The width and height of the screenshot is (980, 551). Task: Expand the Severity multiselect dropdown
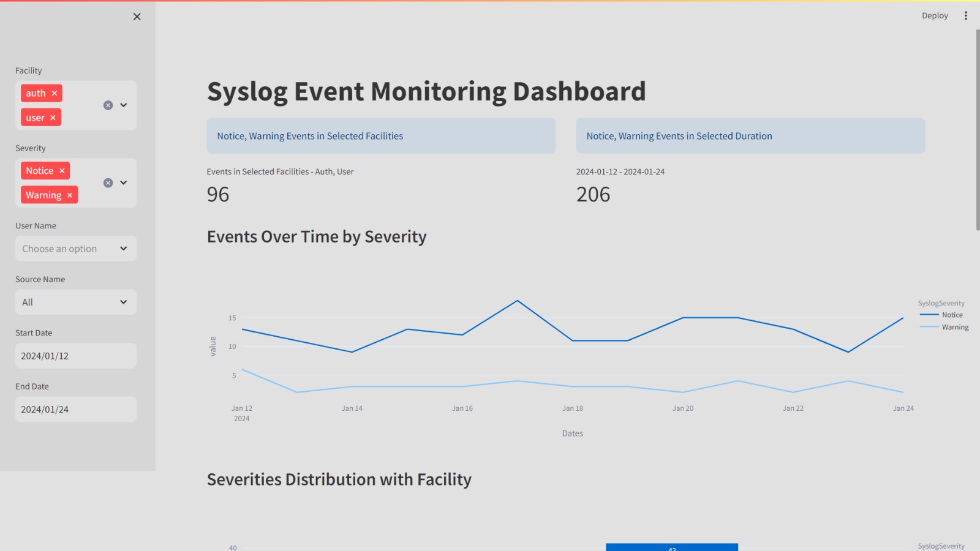point(124,183)
